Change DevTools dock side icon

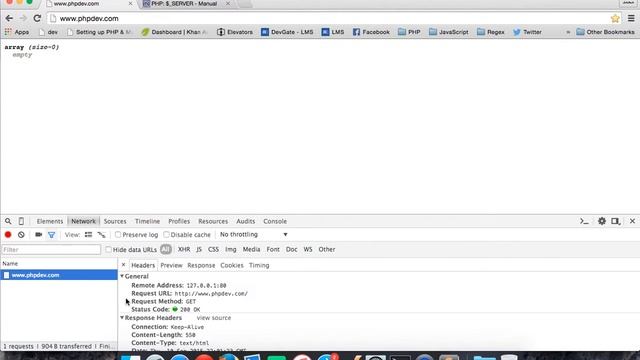[x=616, y=221]
